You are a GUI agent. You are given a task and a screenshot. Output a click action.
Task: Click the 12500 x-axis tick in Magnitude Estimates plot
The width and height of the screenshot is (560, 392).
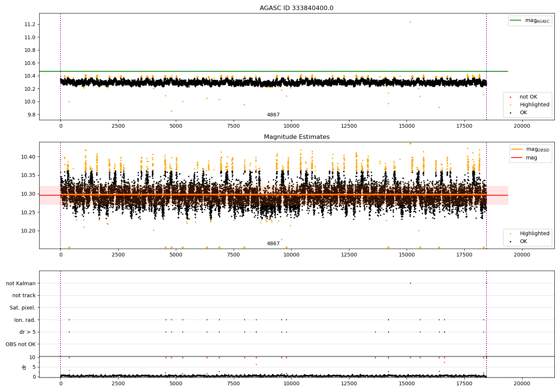(x=349, y=255)
